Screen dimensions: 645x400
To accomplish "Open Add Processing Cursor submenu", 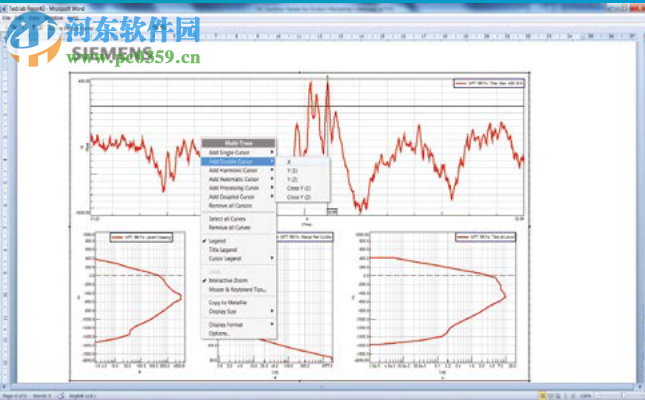I will click(x=238, y=188).
